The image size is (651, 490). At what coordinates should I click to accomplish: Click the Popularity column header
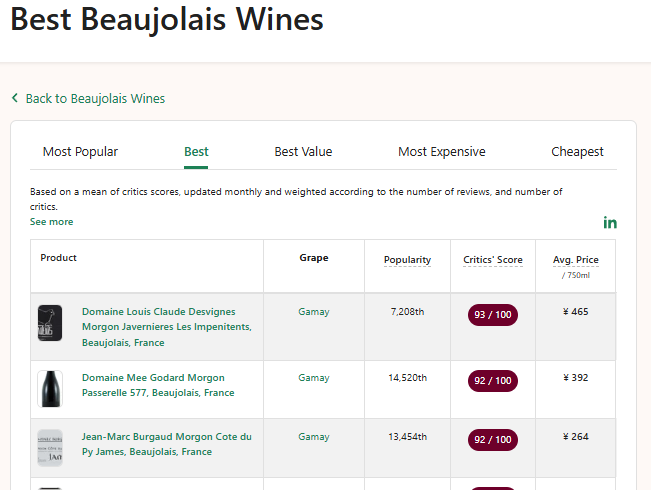(x=407, y=260)
